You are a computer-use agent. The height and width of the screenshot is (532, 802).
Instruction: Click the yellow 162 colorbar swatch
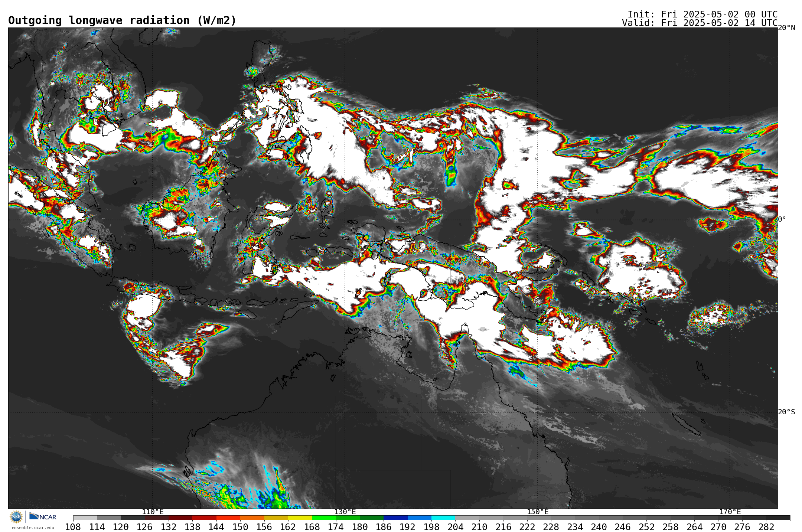(x=300, y=518)
